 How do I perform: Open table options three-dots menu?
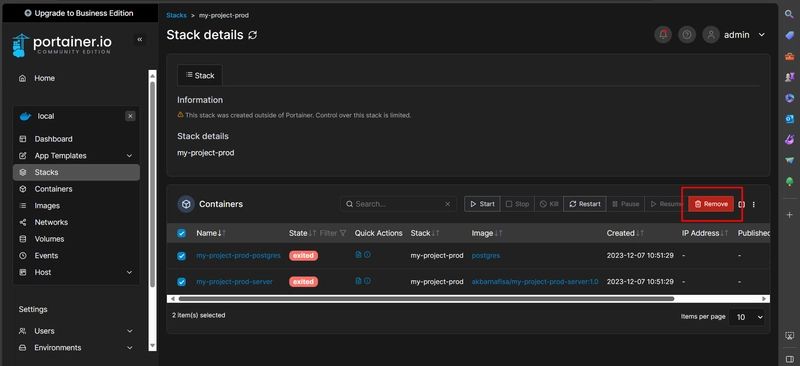coord(754,204)
